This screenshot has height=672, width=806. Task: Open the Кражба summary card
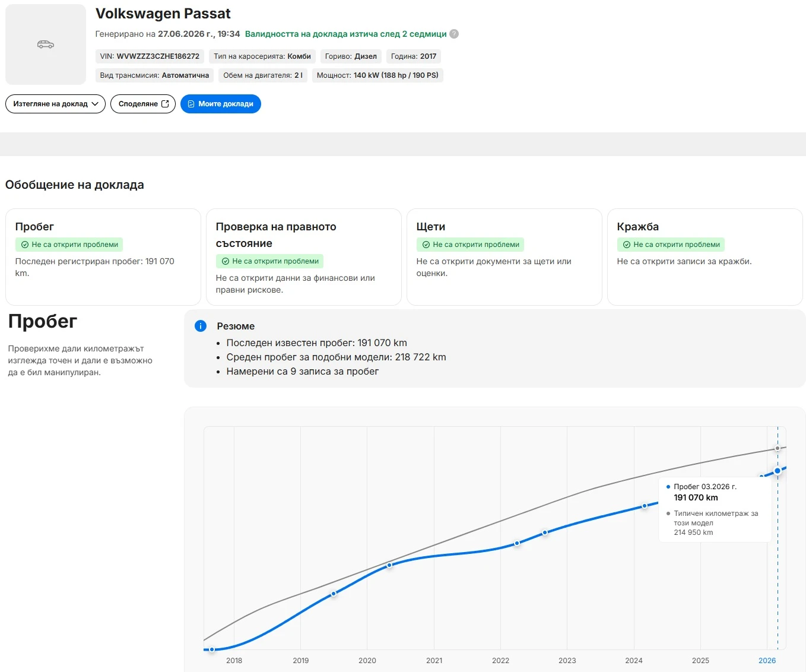(705, 256)
